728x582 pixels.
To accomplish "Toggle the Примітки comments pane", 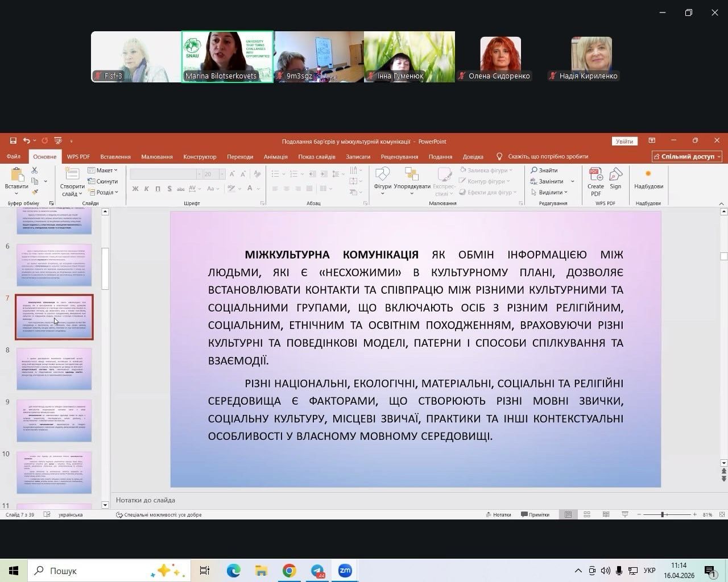I will (535, 514).
